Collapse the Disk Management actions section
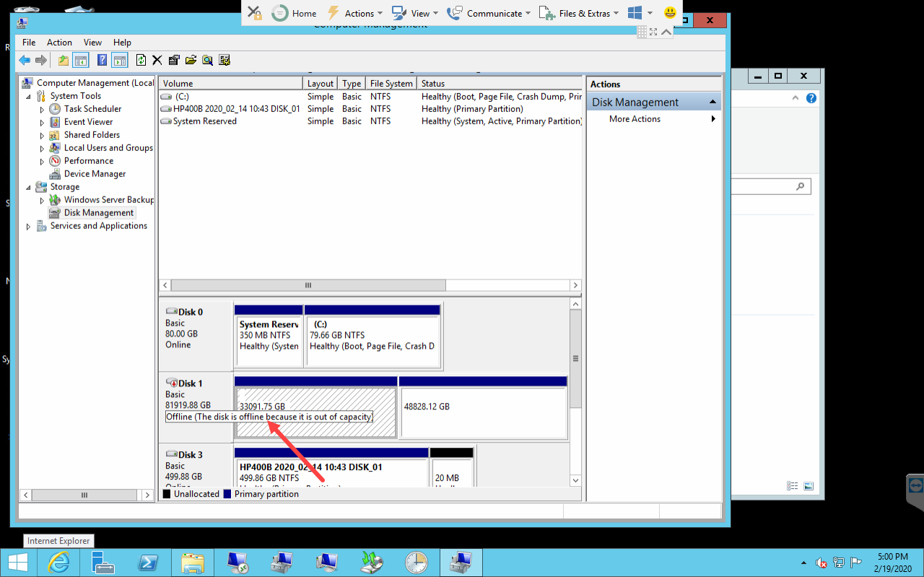Viewport: 924px width, 577px height. pos(712,102)
